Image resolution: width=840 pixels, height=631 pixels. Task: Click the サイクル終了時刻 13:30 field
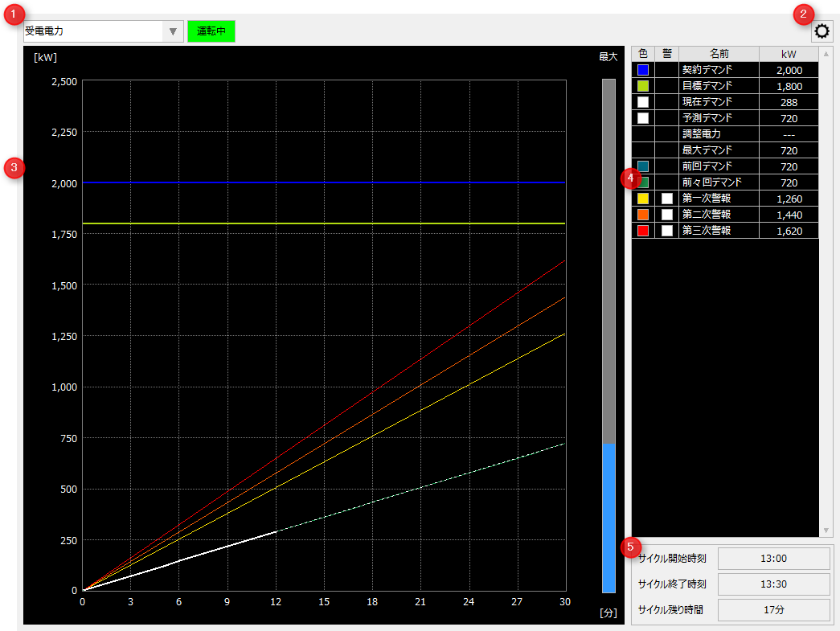774,584
